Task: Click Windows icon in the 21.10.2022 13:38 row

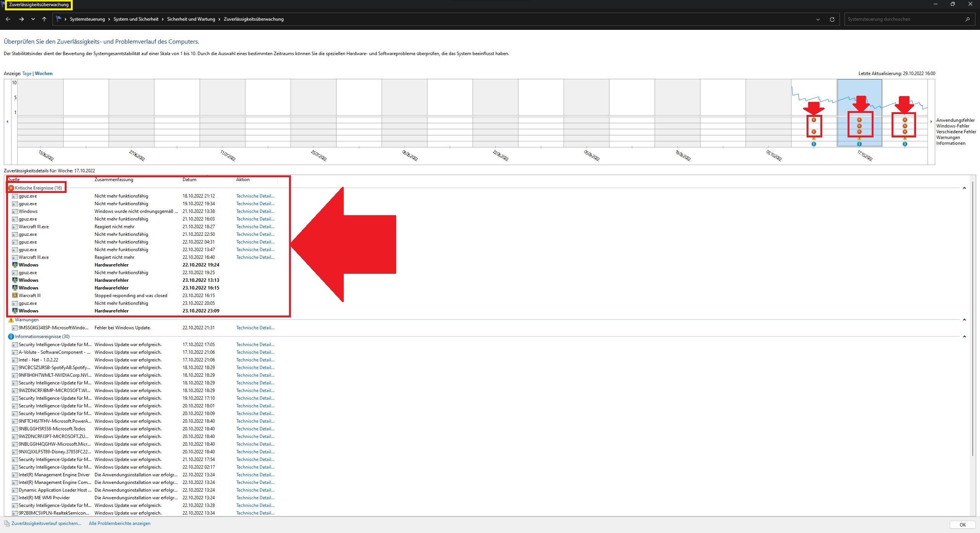Action: pos(15,211)
